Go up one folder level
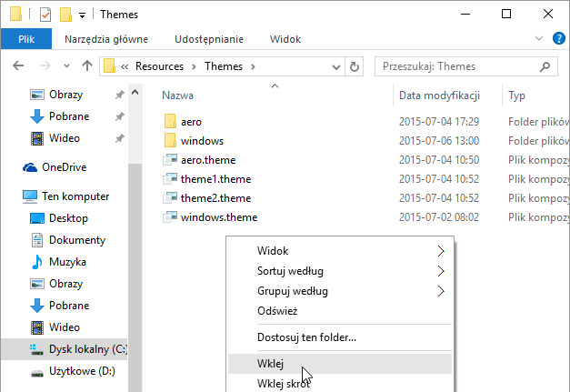The height and width of the screenshot is (392, 570). [87, 65]
